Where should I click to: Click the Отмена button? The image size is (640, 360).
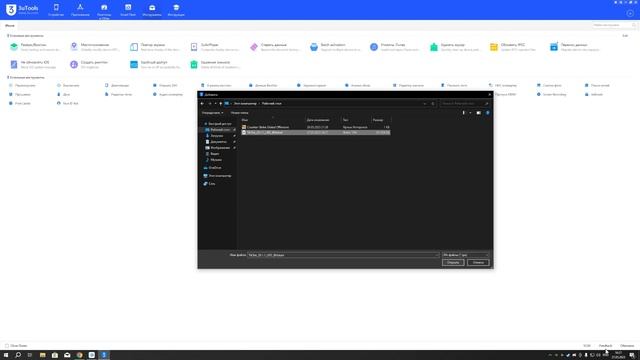click(x=478, y=262)
